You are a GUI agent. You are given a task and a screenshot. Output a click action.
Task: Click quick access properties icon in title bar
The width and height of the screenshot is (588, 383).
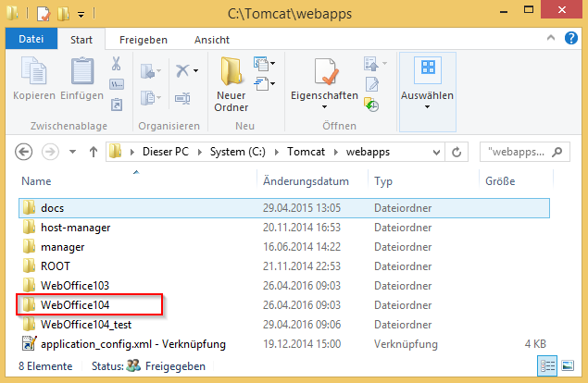[x=44, y=14]
